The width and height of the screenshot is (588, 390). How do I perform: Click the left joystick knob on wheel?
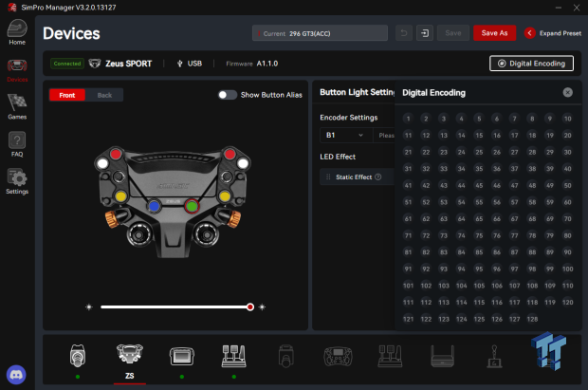[x=139, y=235]
